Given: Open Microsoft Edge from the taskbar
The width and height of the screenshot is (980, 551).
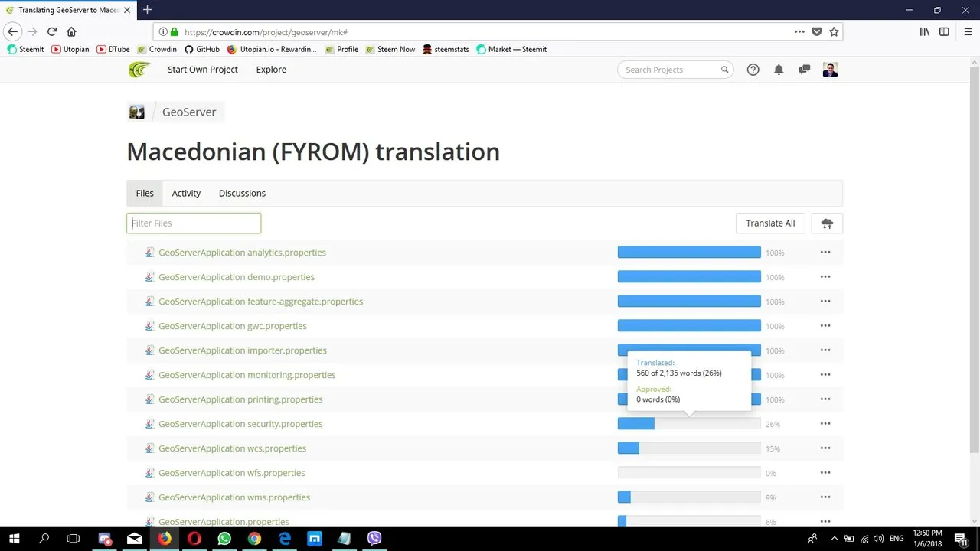Looking at the screenshot, I should [285, 539].
